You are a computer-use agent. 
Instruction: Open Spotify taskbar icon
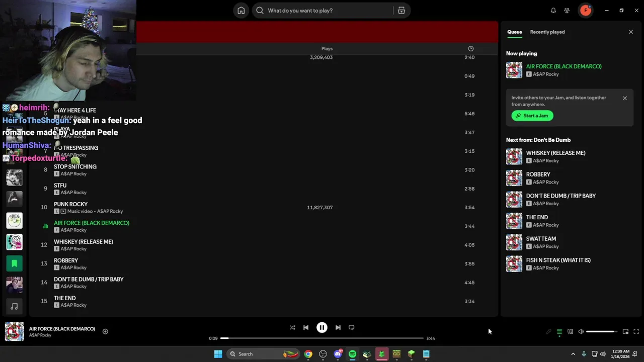[352, 354]
